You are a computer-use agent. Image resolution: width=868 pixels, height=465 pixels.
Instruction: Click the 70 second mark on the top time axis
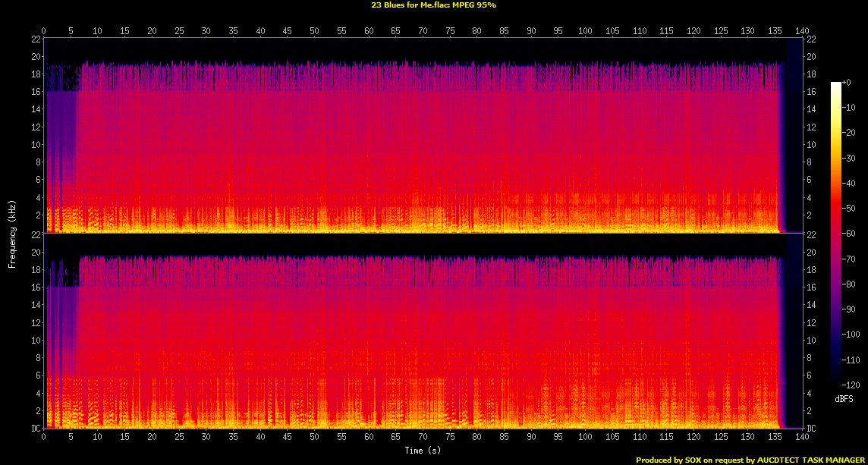click(x=423, y=31)
